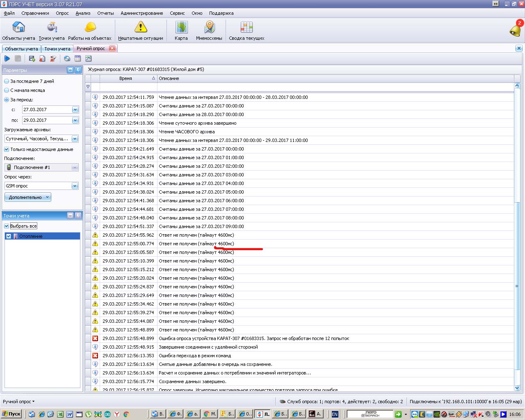Click the Описание filter row input field

pos(336,87)
